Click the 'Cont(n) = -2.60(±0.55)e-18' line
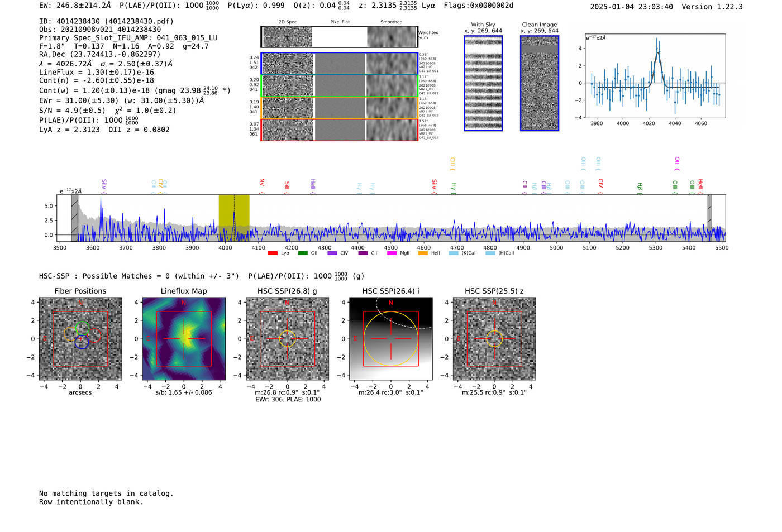The height and width of the screenshot is (532, 782). pyautogui.click(x=96, y=80)
